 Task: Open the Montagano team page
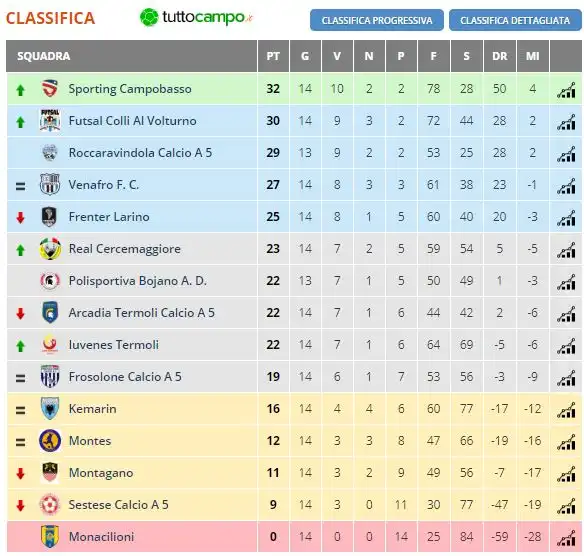(101, 473)
